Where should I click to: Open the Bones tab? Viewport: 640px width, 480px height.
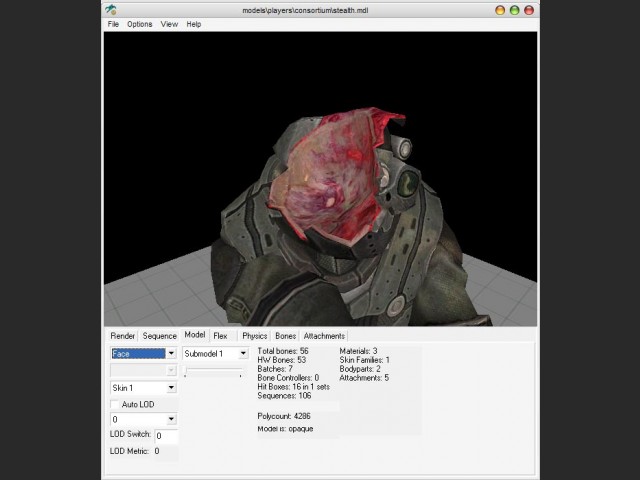pos(285,336)
